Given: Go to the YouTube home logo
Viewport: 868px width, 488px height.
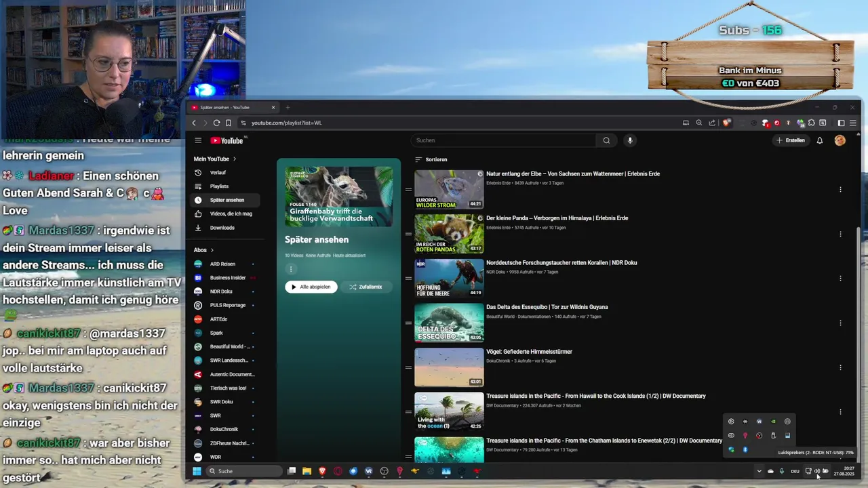Looking at the screenshot, I should point(226,140).
